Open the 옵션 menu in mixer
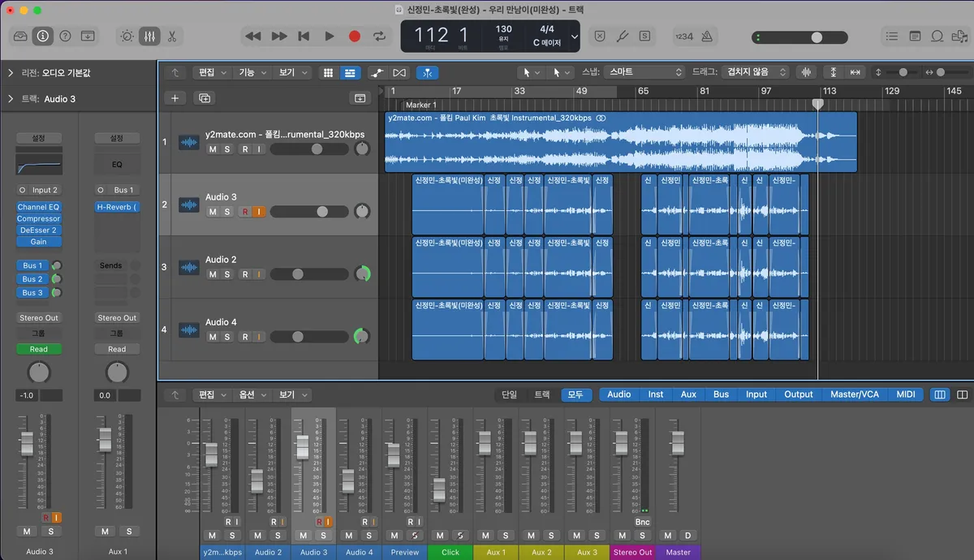The height and width of the screenshot is (560, 974). (252, 394)
